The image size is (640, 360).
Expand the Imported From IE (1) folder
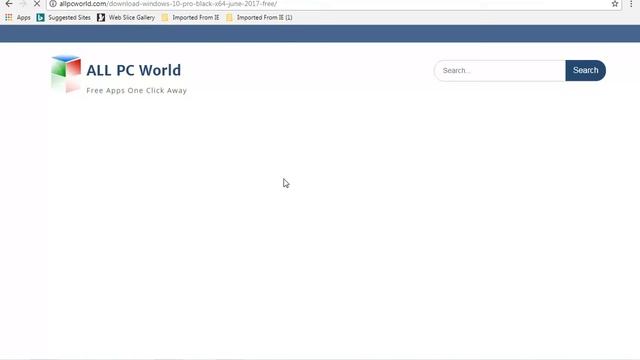point(259,18)
